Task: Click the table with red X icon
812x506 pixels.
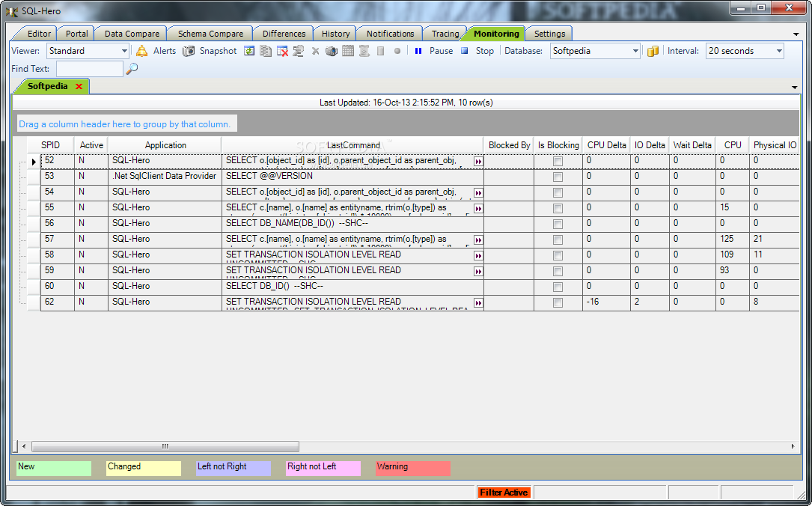Action: click(x=282, y=51)
